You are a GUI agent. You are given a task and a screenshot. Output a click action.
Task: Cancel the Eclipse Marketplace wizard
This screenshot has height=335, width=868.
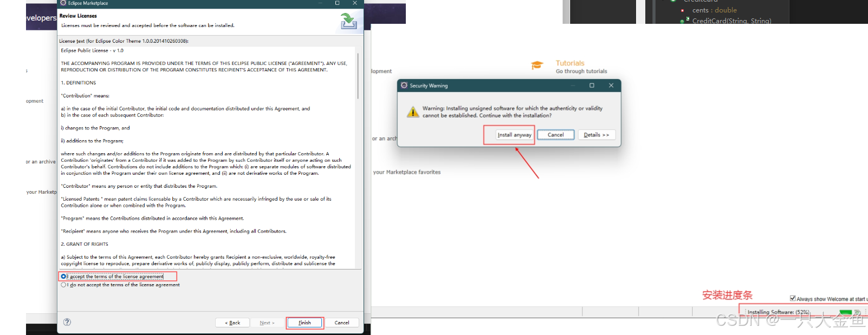pyautogui.click(x=342, y=323)
